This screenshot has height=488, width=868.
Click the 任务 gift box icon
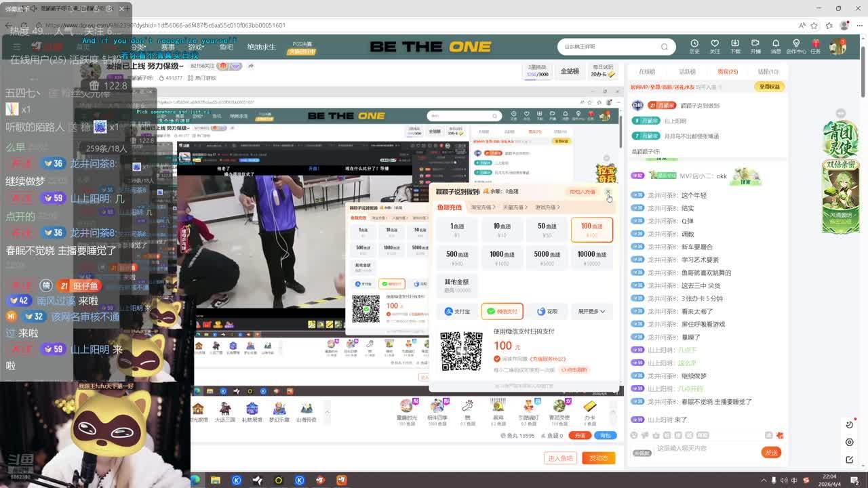(815, 44)
